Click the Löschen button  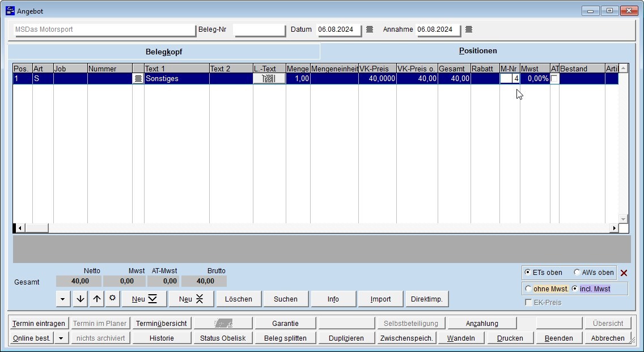pyautogui.click(x=239, y=299)
